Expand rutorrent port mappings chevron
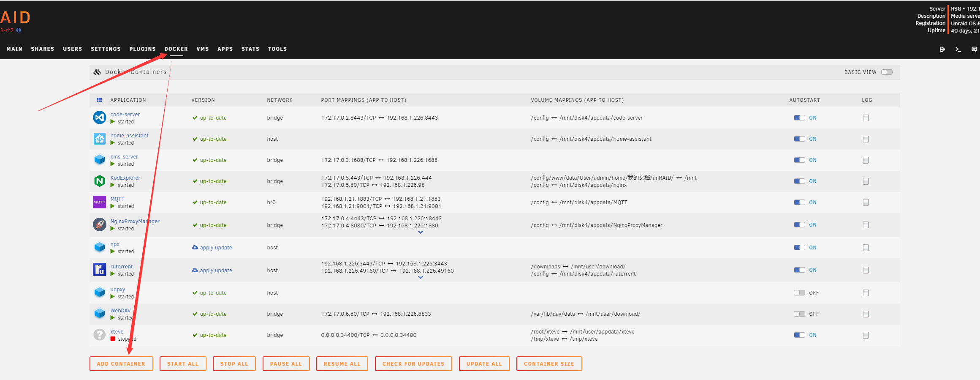The height and width of the screenshot is (380, 980). click(421, 278)
